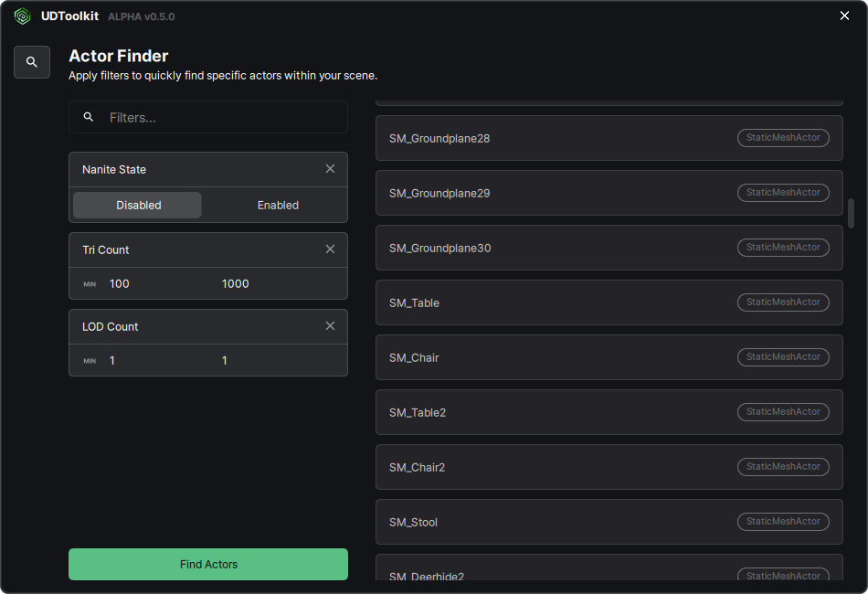This screenshot has height=594, width=868.
Task: Select the SM_Stool actor row
Action: coord(609,522)
